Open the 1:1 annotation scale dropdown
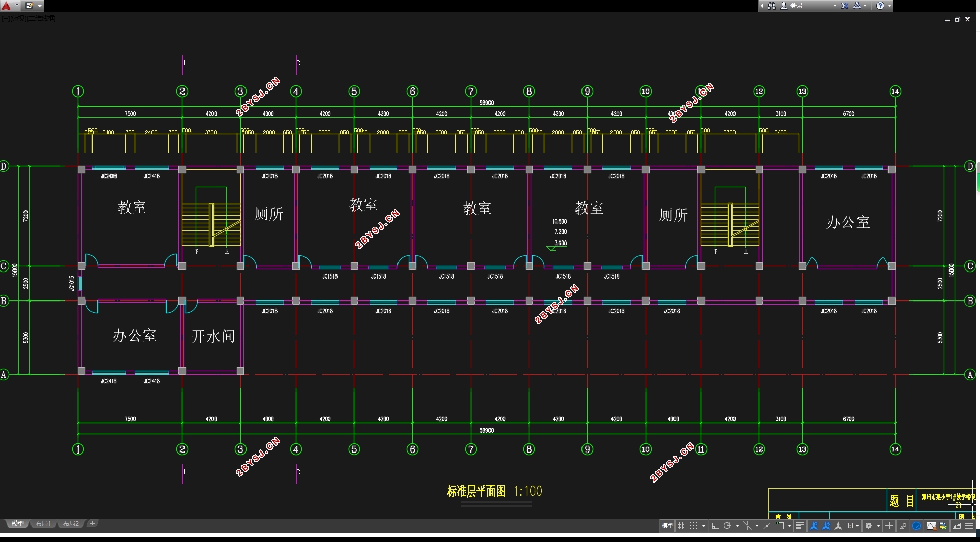The width and height of the screenshot is (980, 542). click(852, 526)
